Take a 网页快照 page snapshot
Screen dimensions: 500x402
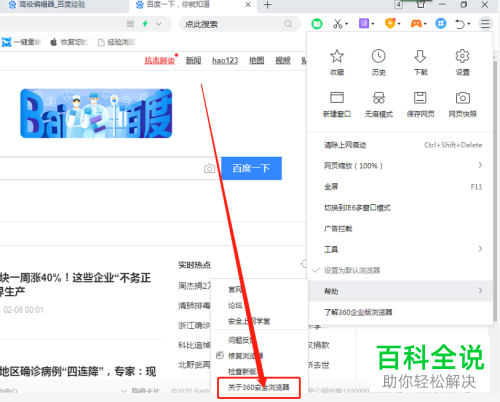pos(462,98)
